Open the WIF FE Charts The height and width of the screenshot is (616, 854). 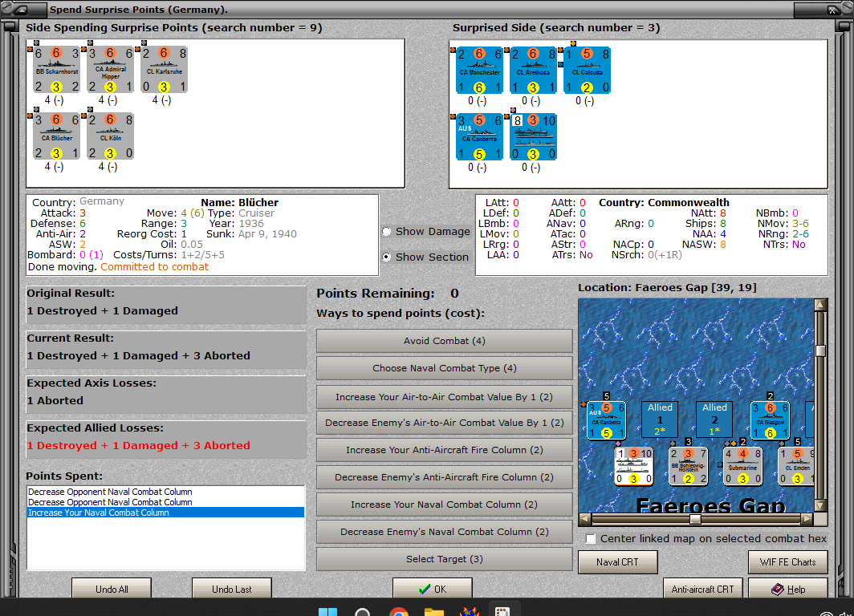tap(787, 562)
